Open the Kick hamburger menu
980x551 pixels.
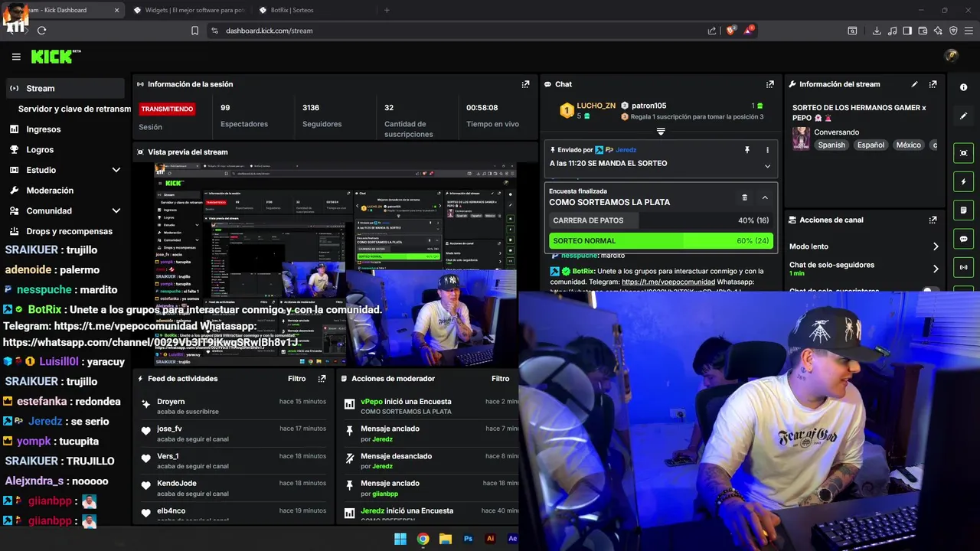16,57
